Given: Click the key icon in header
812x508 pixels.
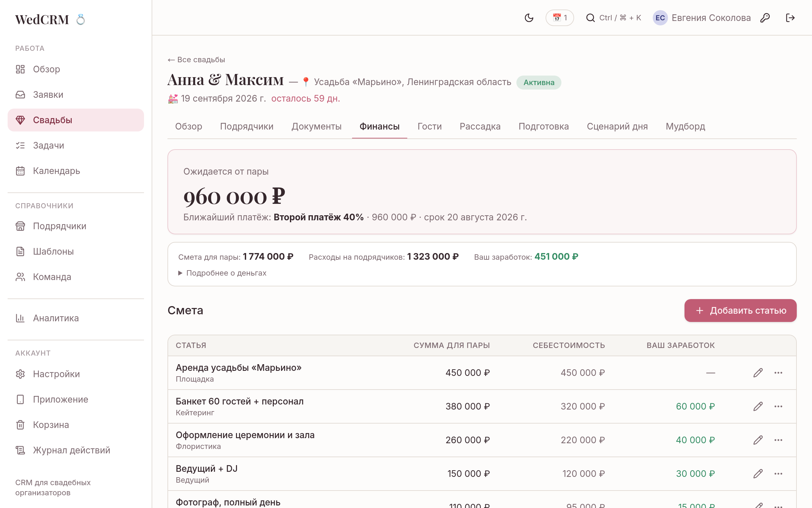Looking at the screenshot, I should 765,18.
